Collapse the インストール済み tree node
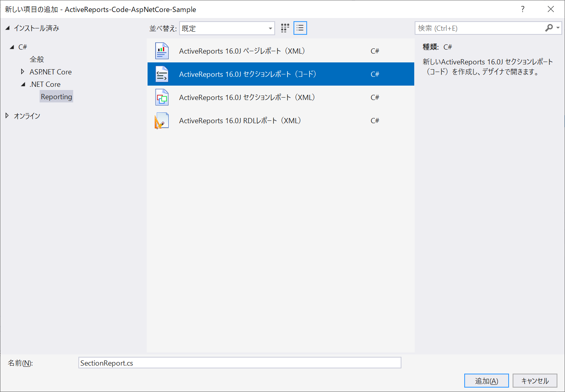The image size is (565, 392). pos(7,28)
